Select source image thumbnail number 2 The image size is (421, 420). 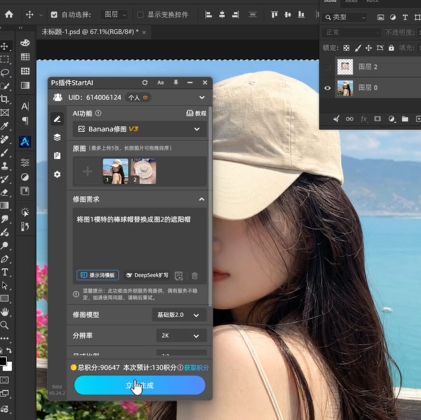143,171
